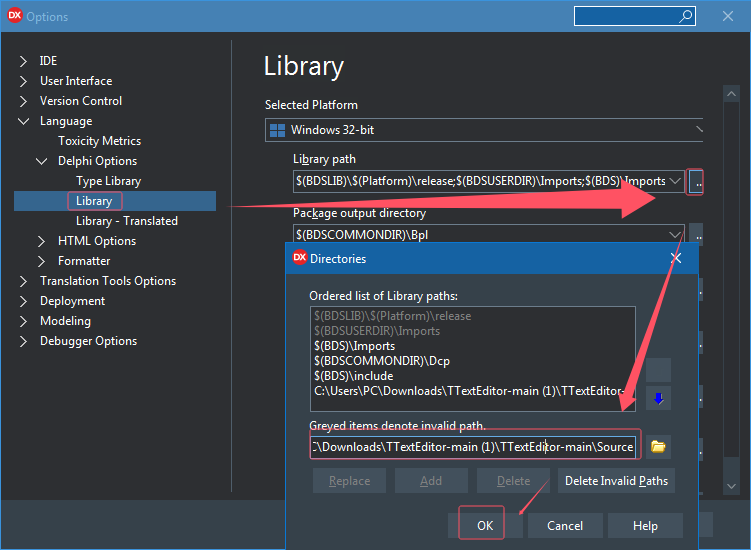Select Toxicity Metrics in the tree
Screen dimensions: 751x550
point(100,141)
